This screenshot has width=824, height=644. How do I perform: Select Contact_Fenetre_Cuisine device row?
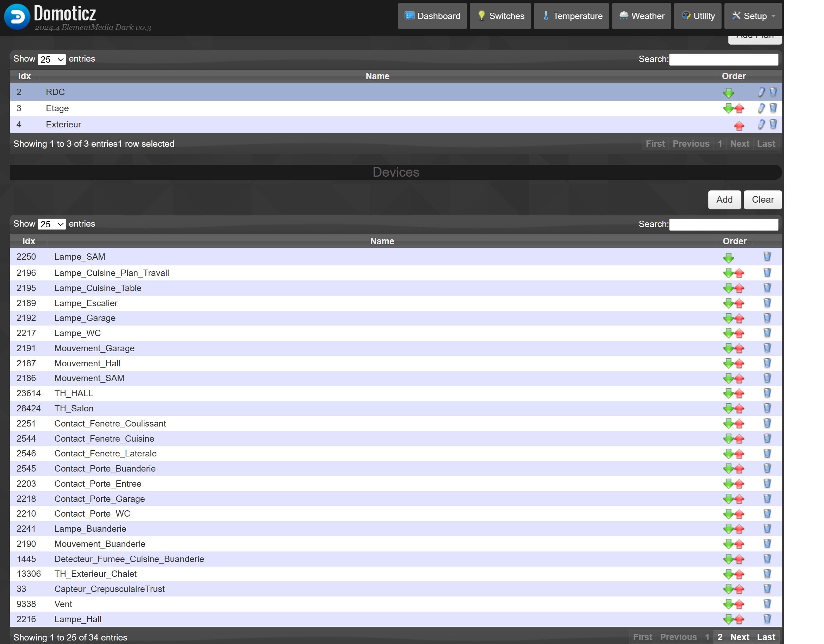(x=396, y=438)
